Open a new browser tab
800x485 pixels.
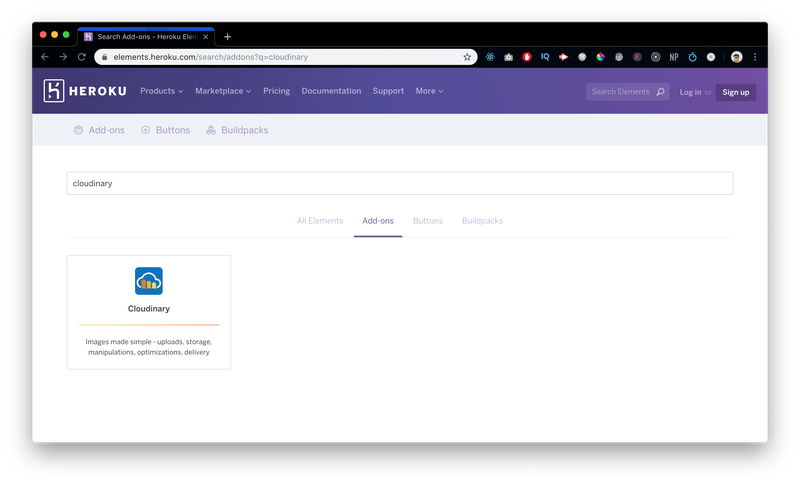pyautogui.click(x=228, y=37)
